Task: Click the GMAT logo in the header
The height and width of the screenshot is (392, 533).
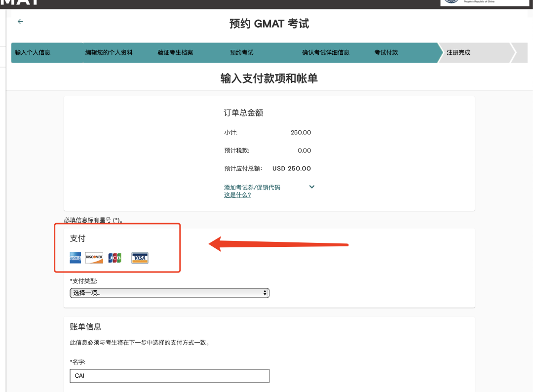Action: pos(20,2)
